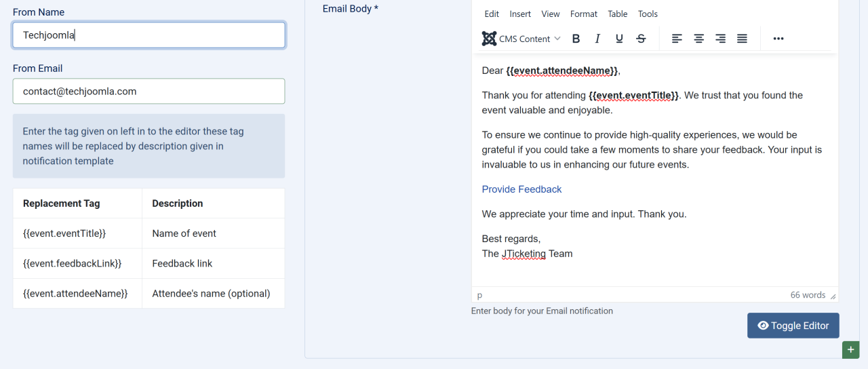Justify the email body text
Screen dimensions: 868x369
742,39
